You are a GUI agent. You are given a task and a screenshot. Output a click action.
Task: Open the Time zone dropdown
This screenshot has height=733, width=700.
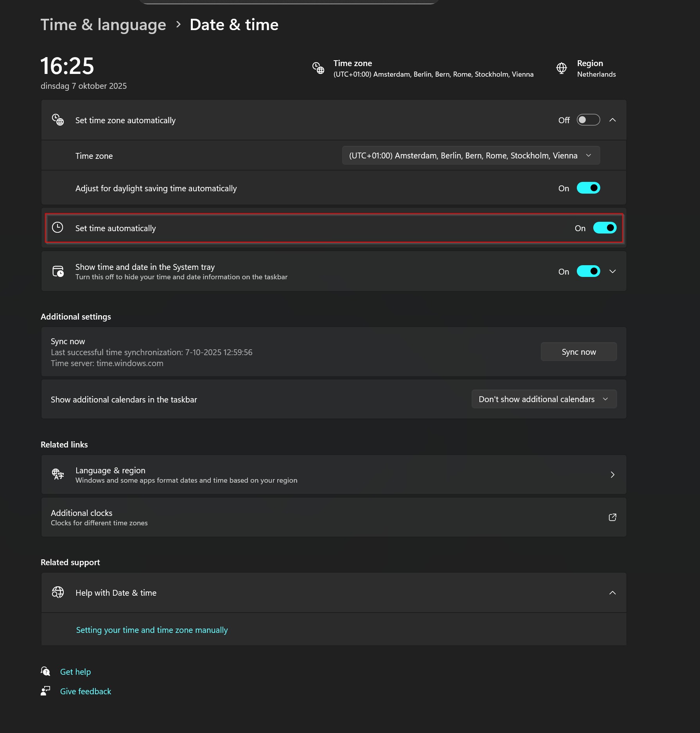[470, 156]
